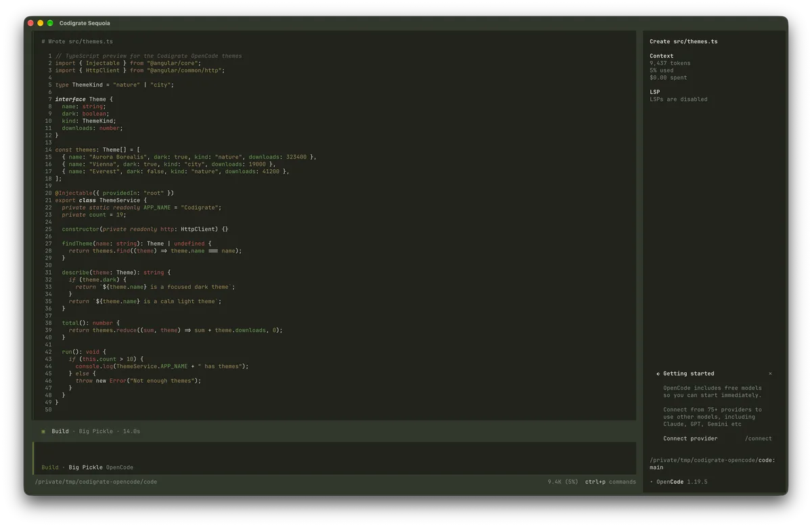Click the findTheme method signature line

pos(137,244)
